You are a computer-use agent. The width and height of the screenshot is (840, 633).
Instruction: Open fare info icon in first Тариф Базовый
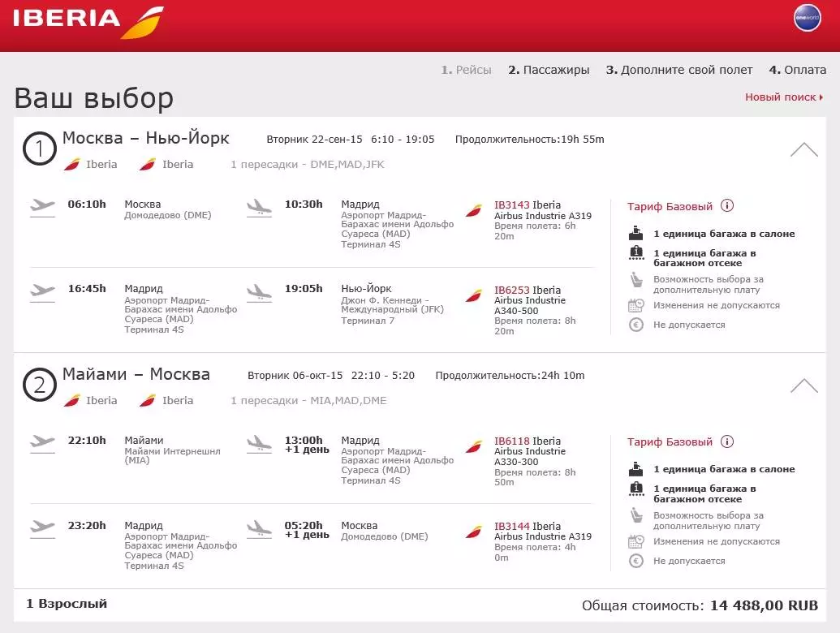(x=727, y=205)
